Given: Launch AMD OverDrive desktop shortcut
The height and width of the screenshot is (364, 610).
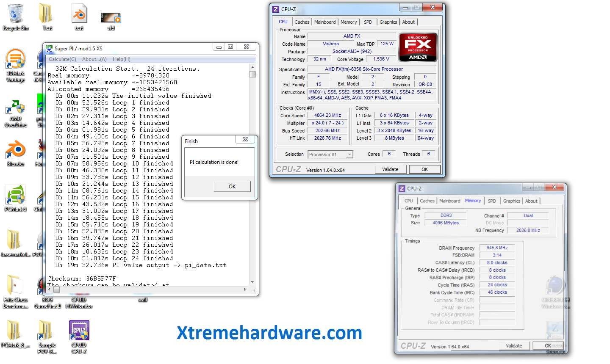Looking at the screenshot, I should (x=16, y=113).
